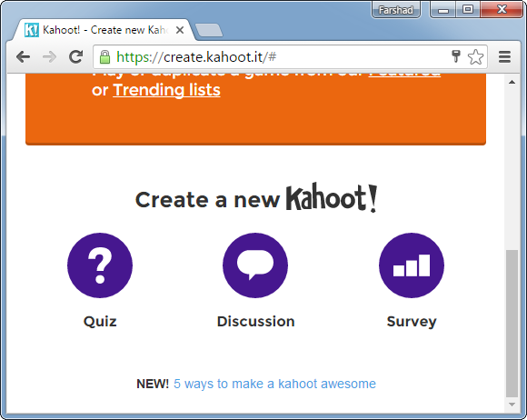The width and height of the screenshot is (527, 420).
Task: Click the vertical scrollbar thumb
Action: pyautogui.click(x=512, y=324)
